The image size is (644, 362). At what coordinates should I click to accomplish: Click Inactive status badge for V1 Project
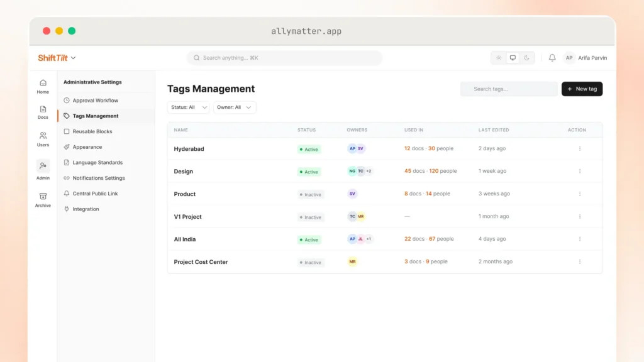click(311, 217)
